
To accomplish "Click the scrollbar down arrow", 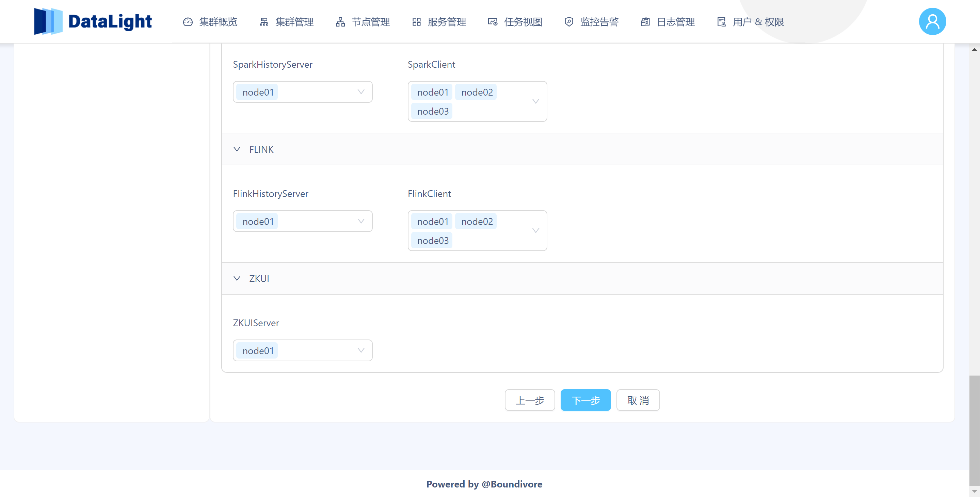I will pyautogui.click(x=974, y=491).
